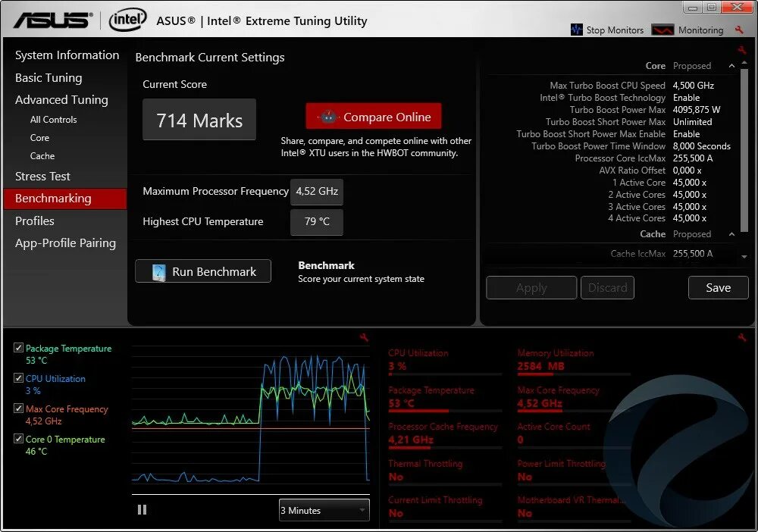Collapse the Core section chevron

pos(732,66)
